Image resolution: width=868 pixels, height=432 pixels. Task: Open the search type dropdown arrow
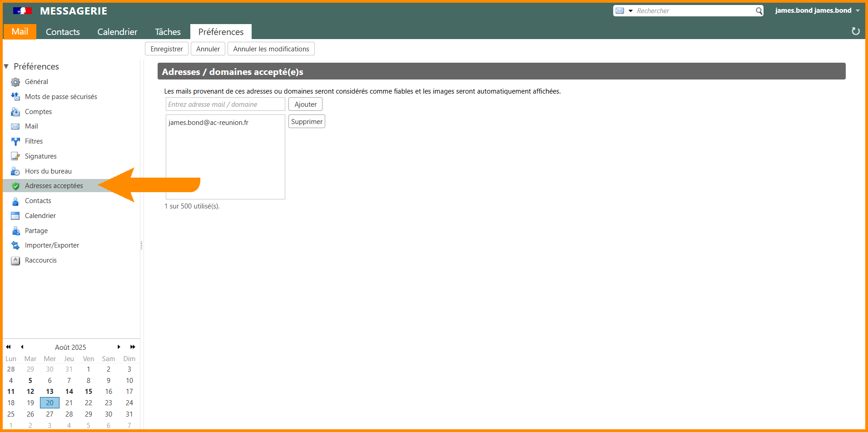point(630,11)
